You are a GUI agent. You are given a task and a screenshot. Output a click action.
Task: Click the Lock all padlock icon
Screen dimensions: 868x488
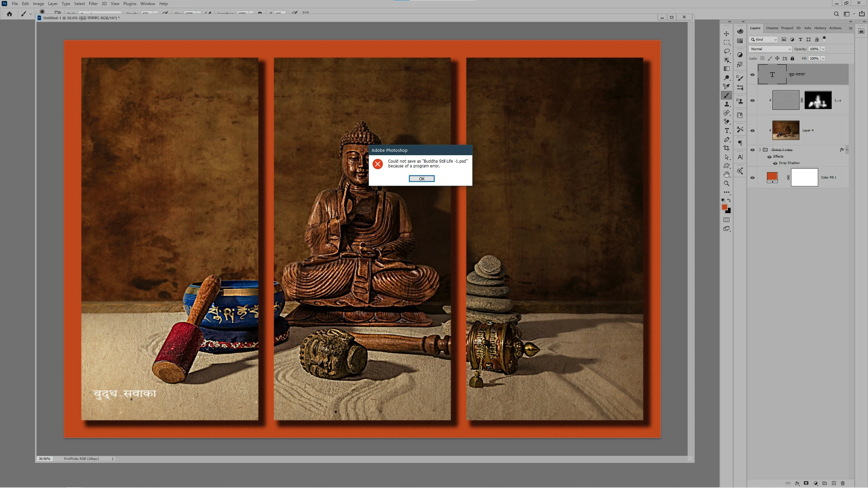(792, 58)
